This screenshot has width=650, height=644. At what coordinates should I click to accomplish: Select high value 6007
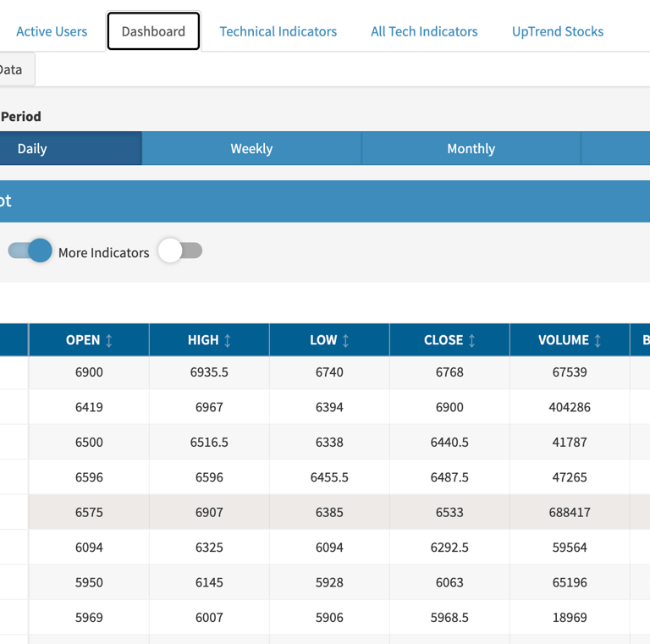[x=209, y=618]
